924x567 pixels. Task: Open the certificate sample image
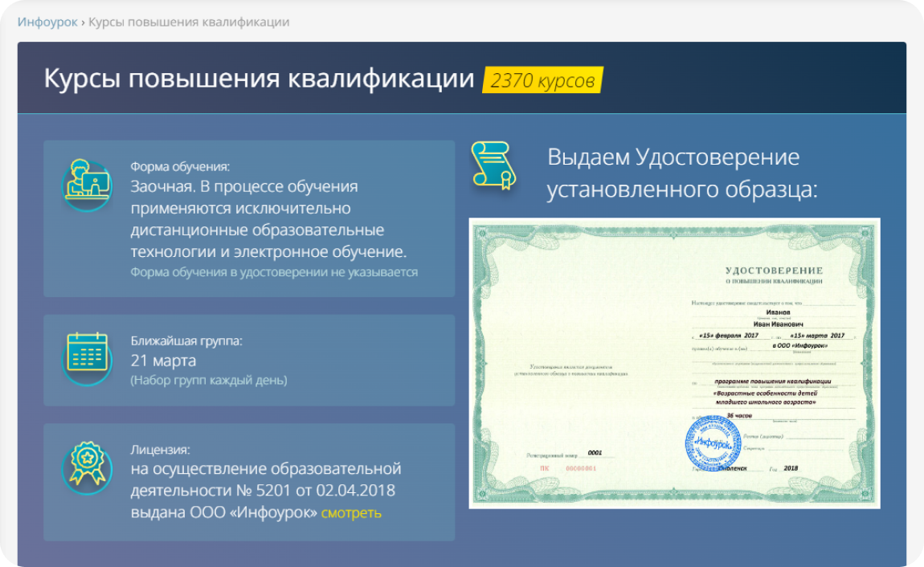674,363
